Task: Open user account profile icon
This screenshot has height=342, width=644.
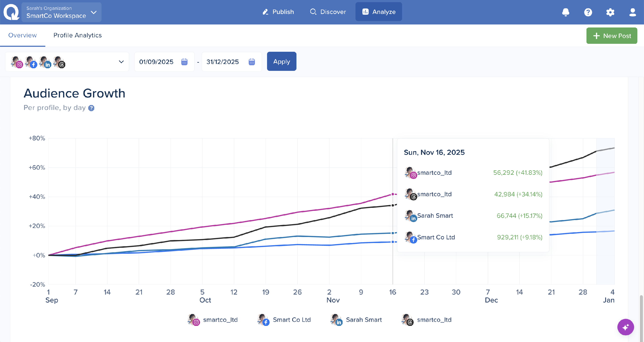Action: [632, 12]
